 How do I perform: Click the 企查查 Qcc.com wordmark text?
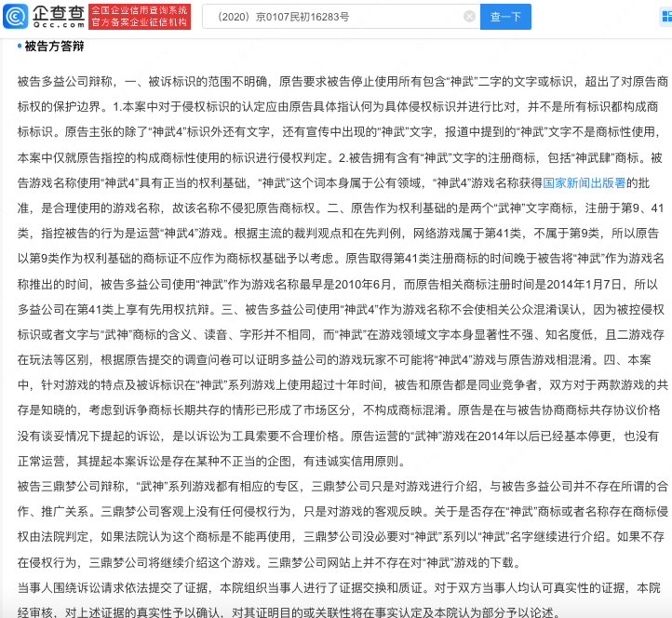59,17
